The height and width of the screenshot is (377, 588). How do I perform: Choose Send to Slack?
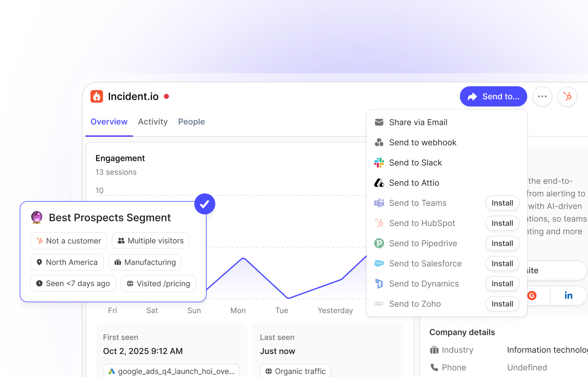tap(415, 163)
